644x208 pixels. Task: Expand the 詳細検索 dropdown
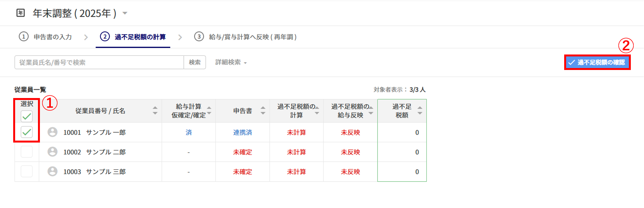point(231,63)
